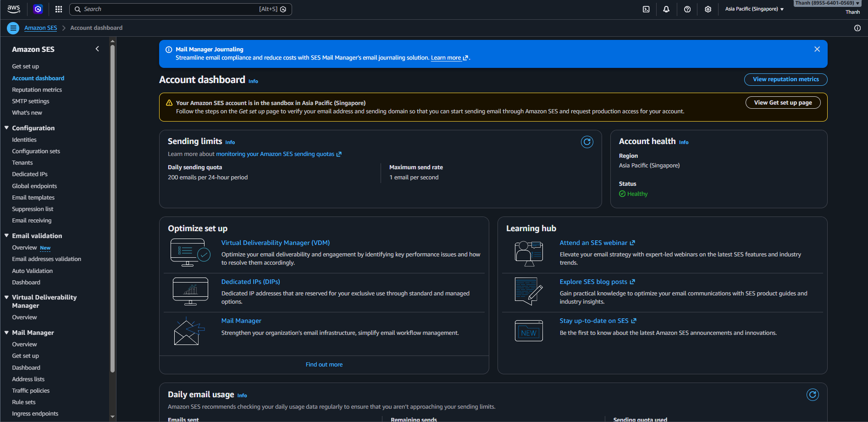Open the settings gear in top bar
Screen dimensions: 868x422
coord(708,9)
